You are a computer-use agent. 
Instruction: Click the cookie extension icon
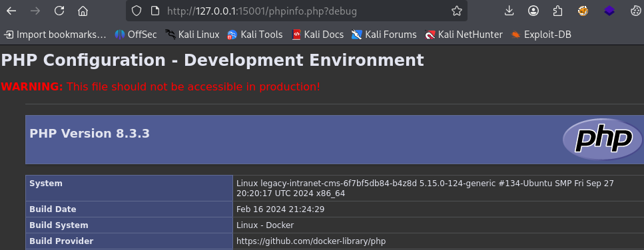click(x=636, y=11)
